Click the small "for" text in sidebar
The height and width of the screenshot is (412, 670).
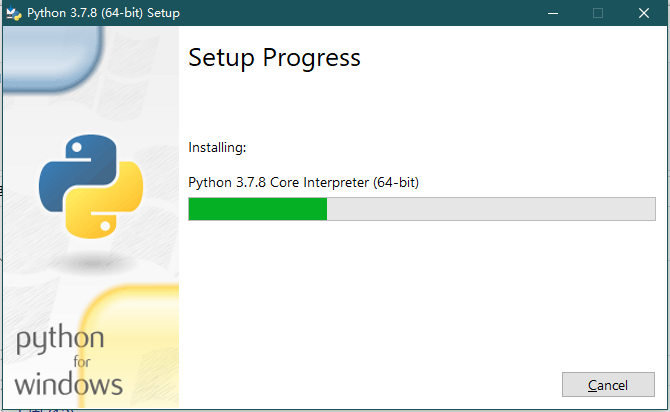point(88,362)
